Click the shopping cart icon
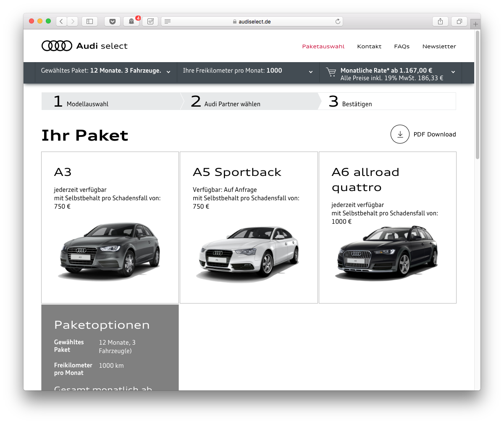The image size is (504, 424). pos(331,72)
